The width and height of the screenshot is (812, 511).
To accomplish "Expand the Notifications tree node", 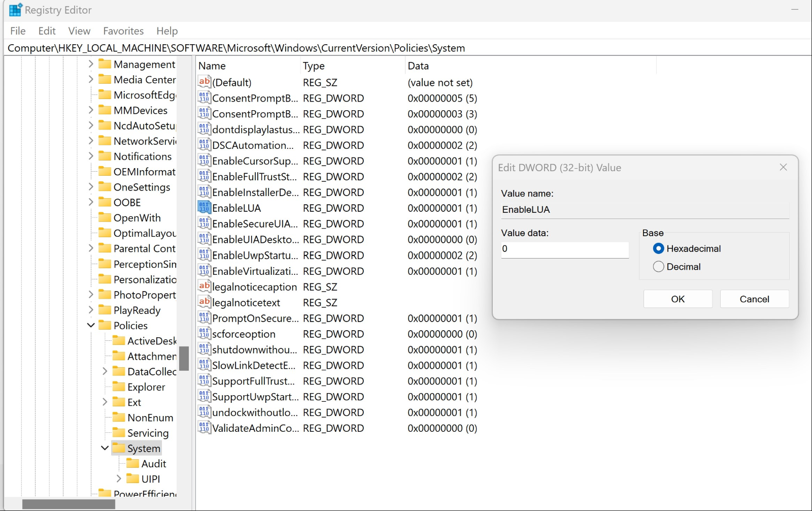I will click(x=90, y=156).
